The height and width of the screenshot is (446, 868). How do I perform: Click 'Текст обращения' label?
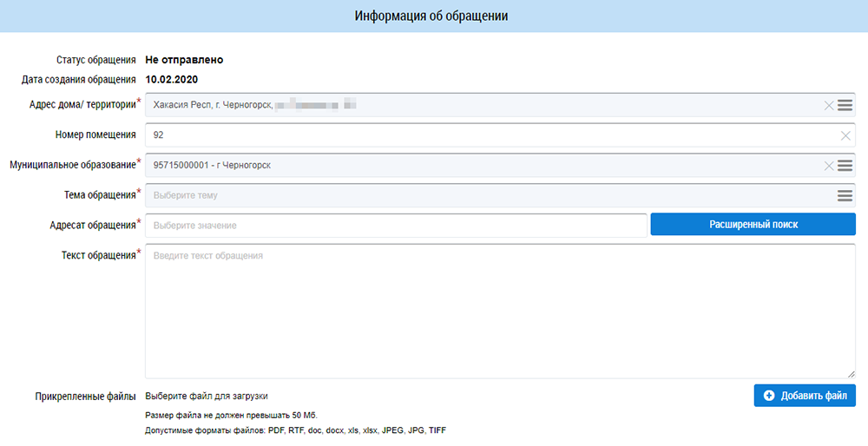(99, 255)
